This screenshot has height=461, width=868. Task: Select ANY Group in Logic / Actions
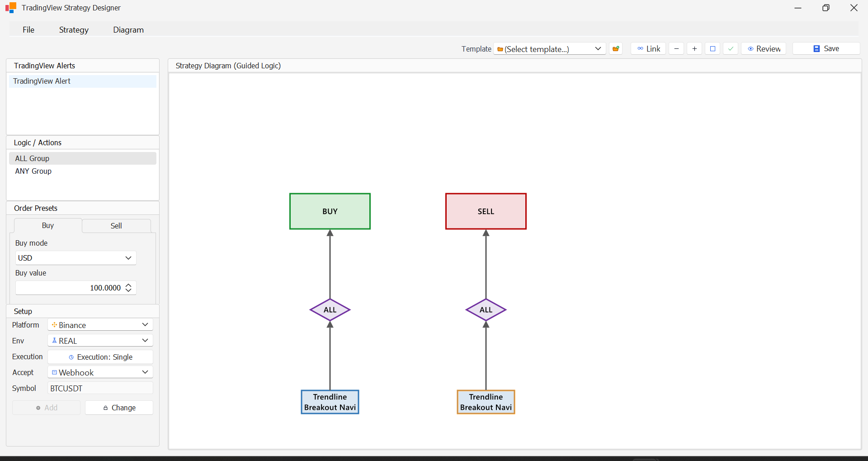[83, 171]
